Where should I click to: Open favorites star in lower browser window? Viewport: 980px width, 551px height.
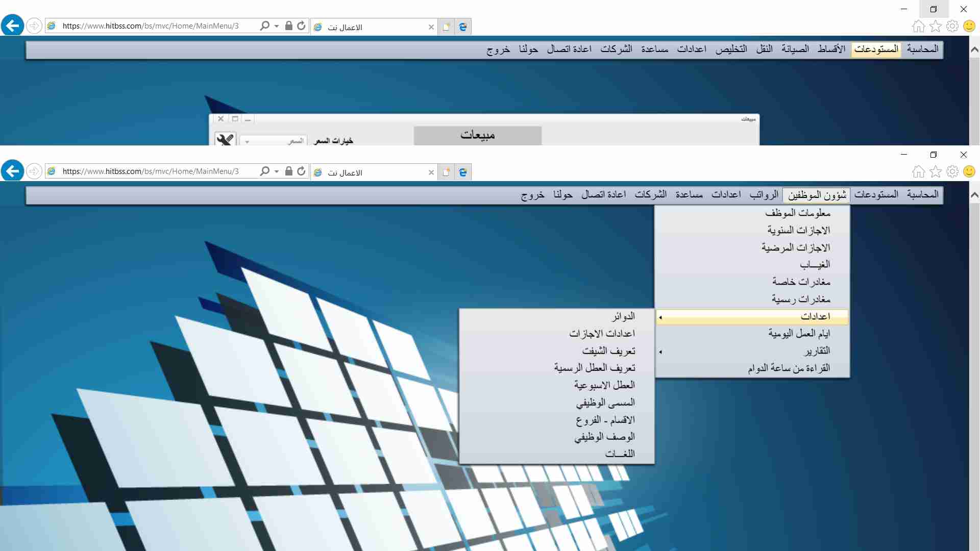coord(935,171)
